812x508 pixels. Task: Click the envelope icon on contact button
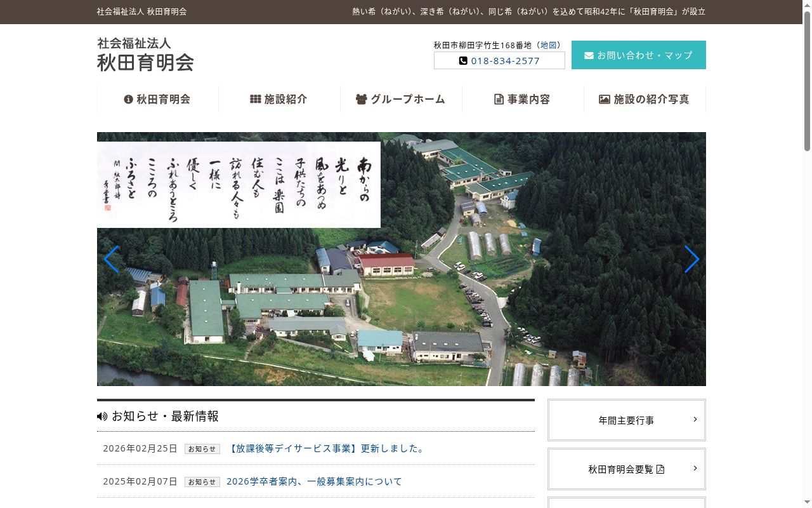[589, 55]
